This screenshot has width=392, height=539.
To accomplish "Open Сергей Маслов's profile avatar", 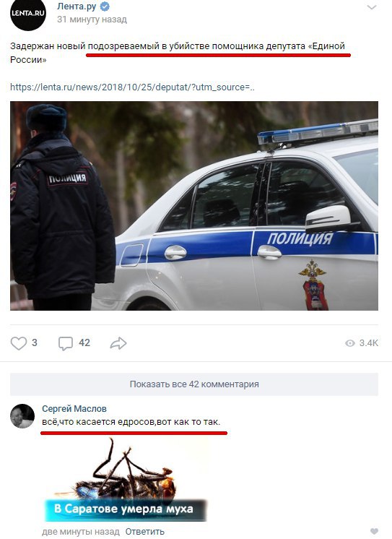I will [22, 416].
